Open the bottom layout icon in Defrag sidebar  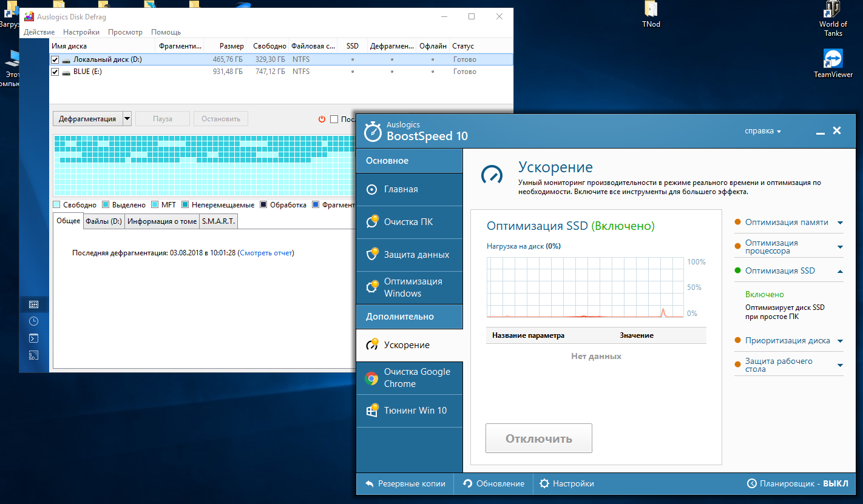(x=34, y=355)
